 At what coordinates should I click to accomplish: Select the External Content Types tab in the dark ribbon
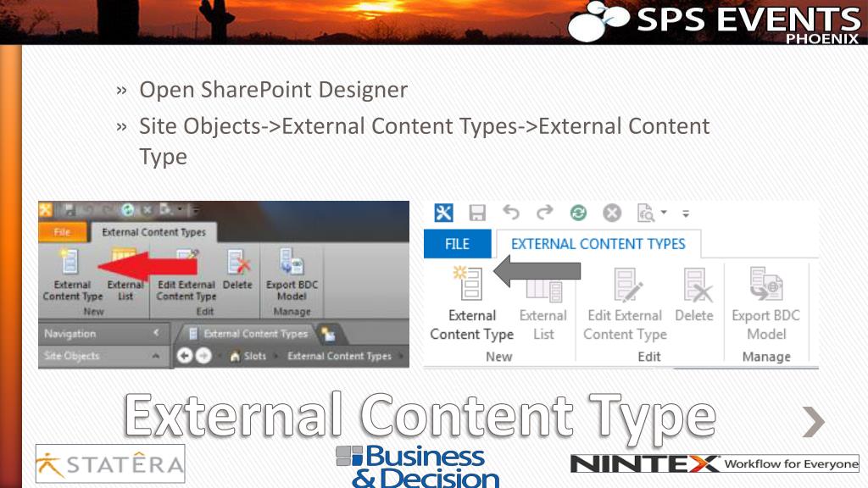click(x=153, y=232)
